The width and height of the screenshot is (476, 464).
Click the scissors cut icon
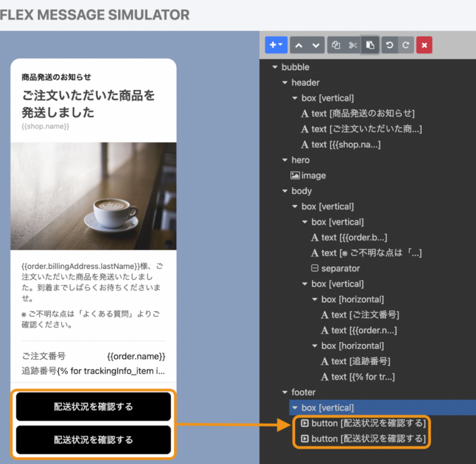353,45
